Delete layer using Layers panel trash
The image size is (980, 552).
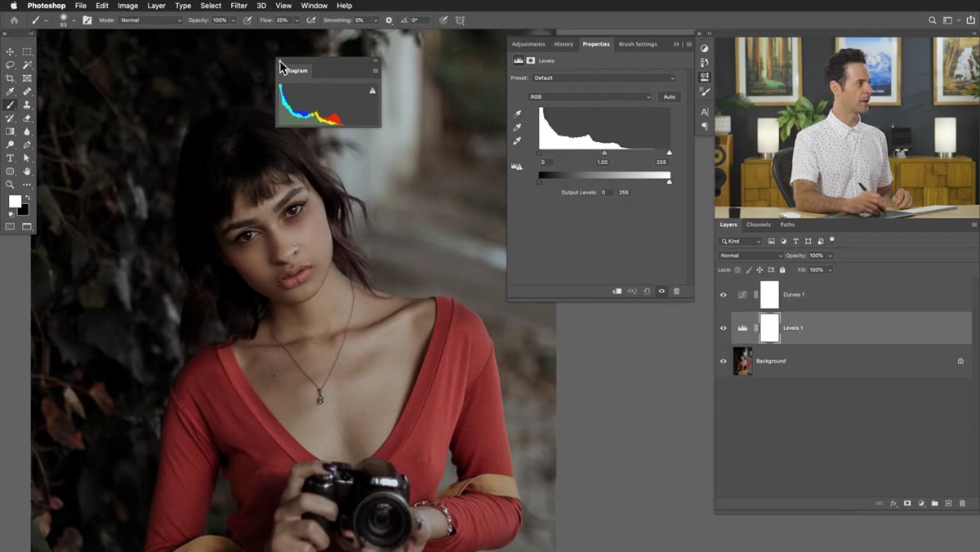point(962,504)
